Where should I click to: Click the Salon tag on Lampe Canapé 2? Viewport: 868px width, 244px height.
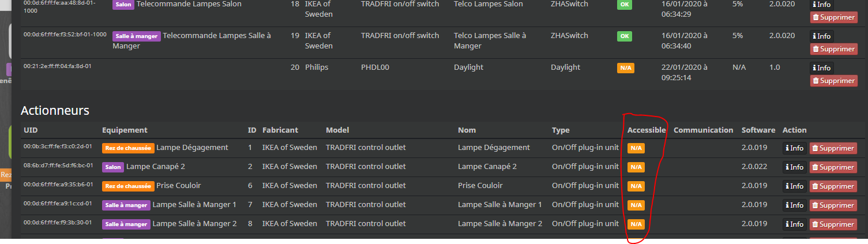click(x=112, y=167)
